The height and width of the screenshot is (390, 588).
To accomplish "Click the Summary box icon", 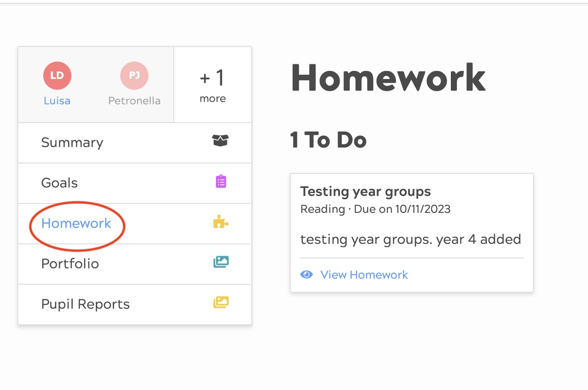I will click(220, 140).
